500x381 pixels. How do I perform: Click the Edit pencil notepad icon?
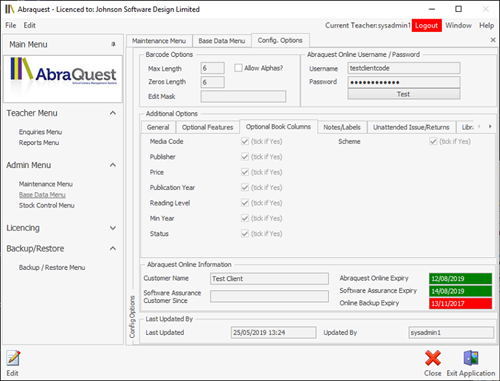13,359
